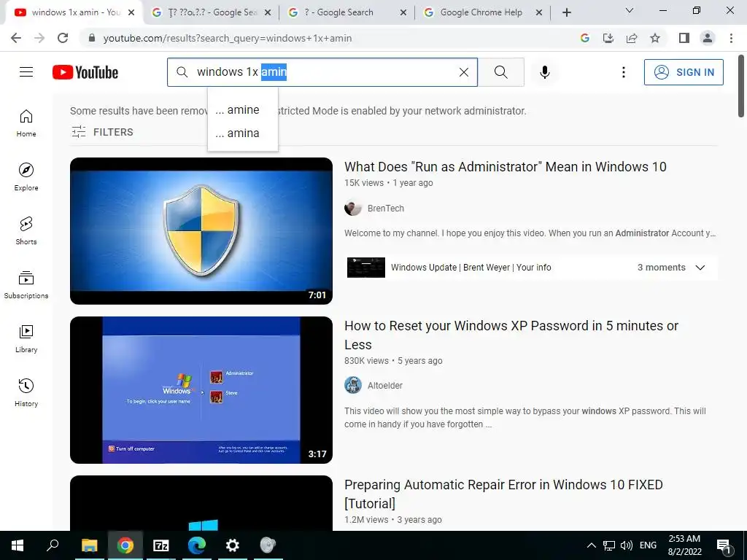The height and width of the screenshot is (560, 747).
Task: Switch to 'T? ??o.?.? - Google Search' tab
Action: click(212, 12)
